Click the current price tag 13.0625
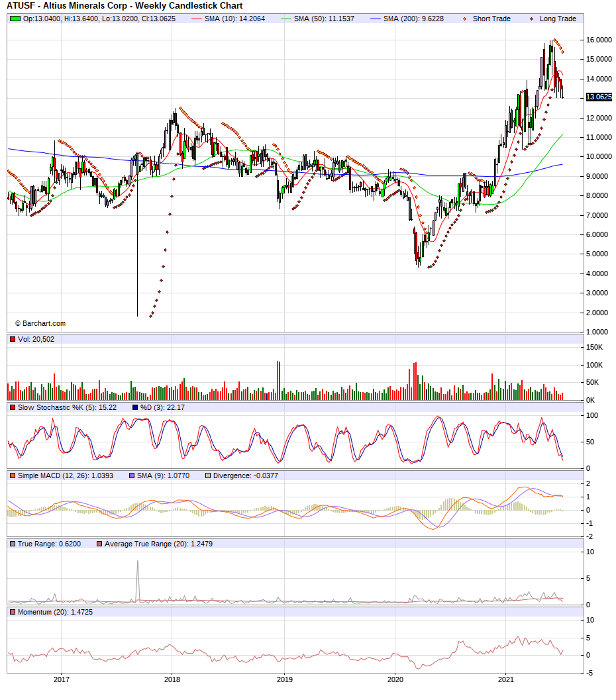Image resolution: width=616 pixels, height=700 pixels. click(599, 97)
